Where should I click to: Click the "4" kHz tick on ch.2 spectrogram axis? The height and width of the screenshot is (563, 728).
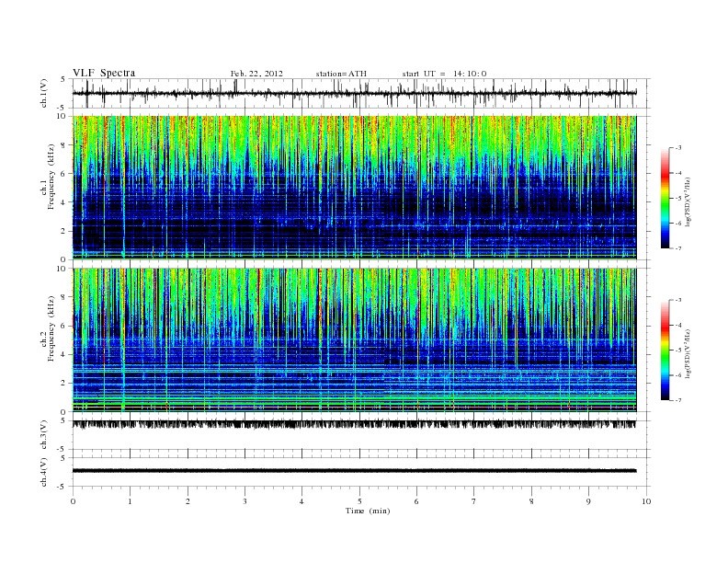point(65,354)
